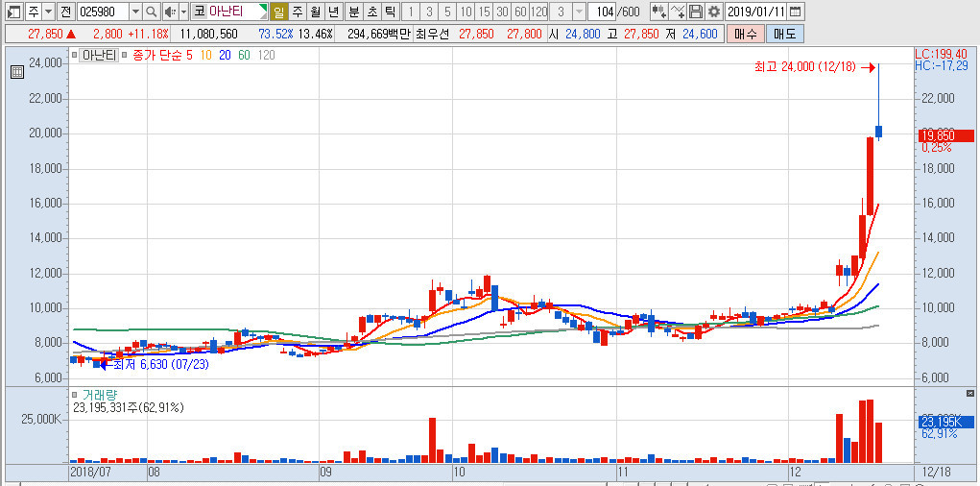Click the 전 (all) button

[65, 12]
